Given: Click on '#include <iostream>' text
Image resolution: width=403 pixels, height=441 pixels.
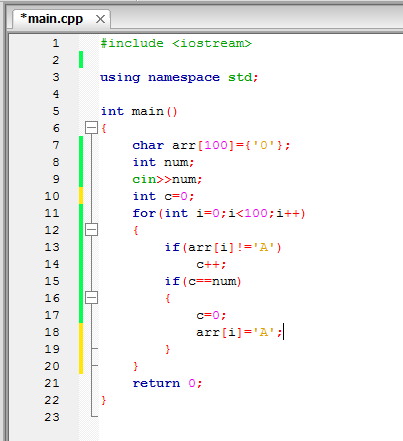Looking at the screenshot, I should point(176,44).
